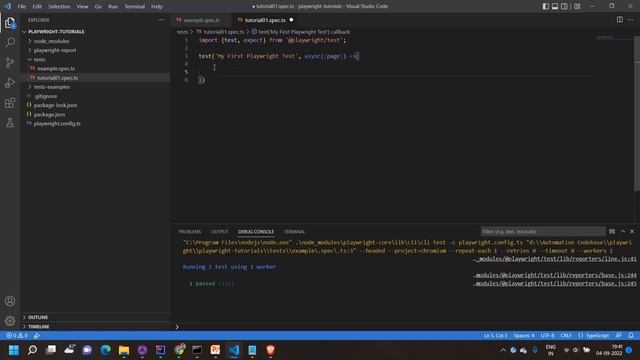The width and height of the screenshot is (640, 360).
Task: Open the Help menu
Action: coord(157,7)
